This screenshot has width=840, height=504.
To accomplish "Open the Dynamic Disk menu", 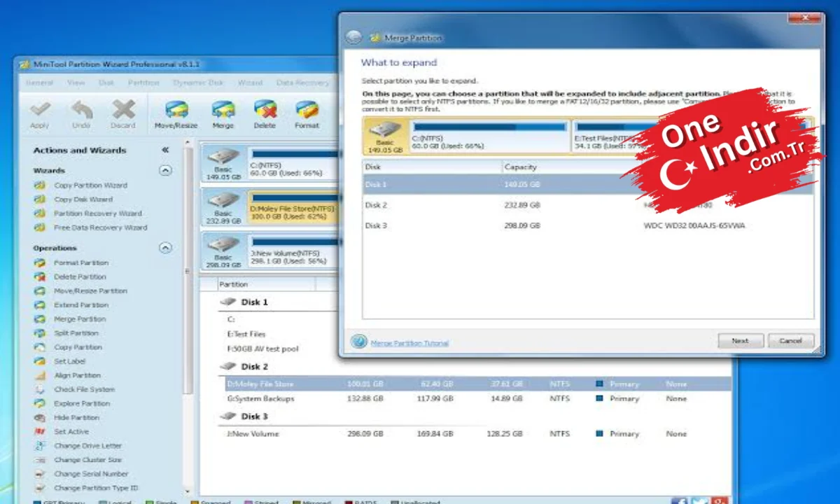I will coord(198,83).
